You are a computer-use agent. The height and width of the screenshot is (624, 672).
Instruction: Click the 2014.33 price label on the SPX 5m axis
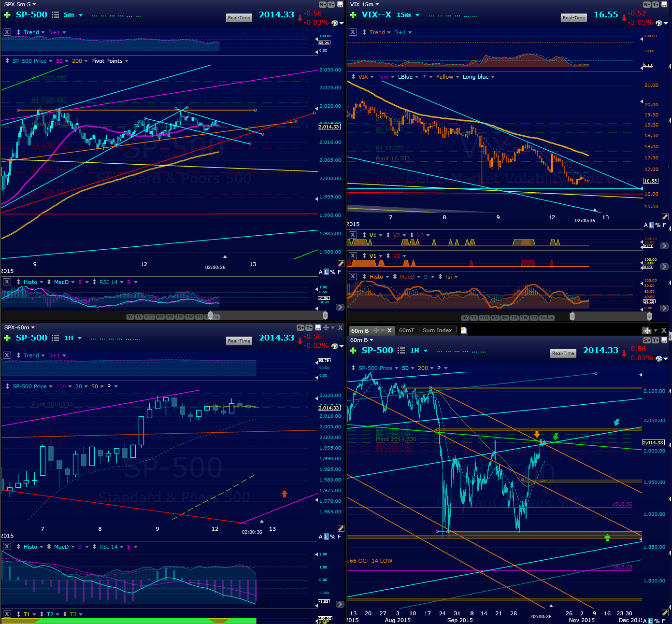329,127
